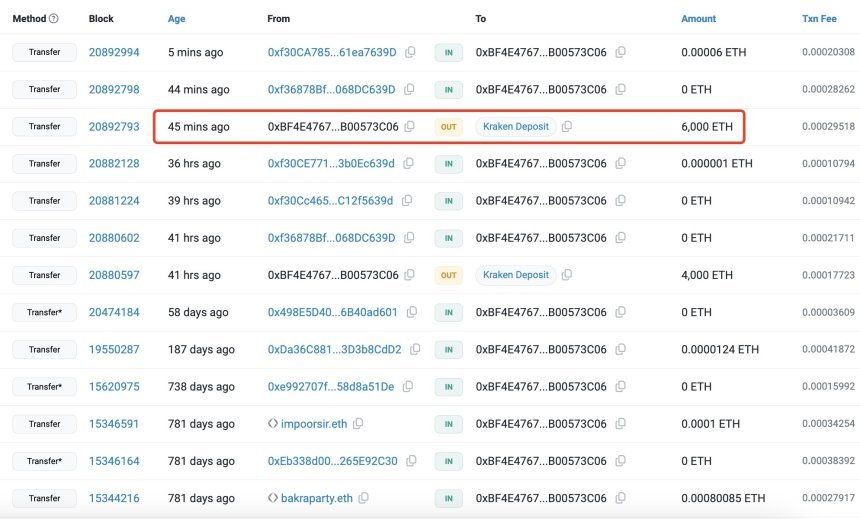Click the Block column header
Image resolution: width=860 pixels, height=519 pixels.
coord(101,19)
